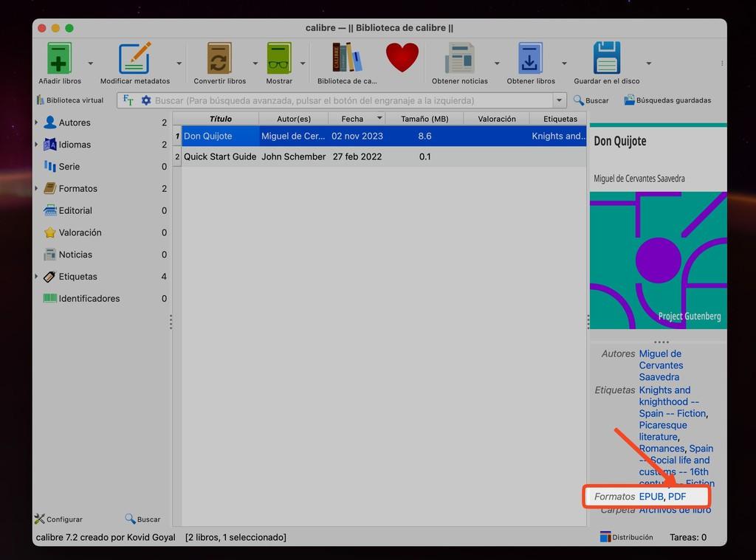The width and height of the screenshot is (756, 560).
Task: Click the red heart donate icon
Action: tap(402, 57)
